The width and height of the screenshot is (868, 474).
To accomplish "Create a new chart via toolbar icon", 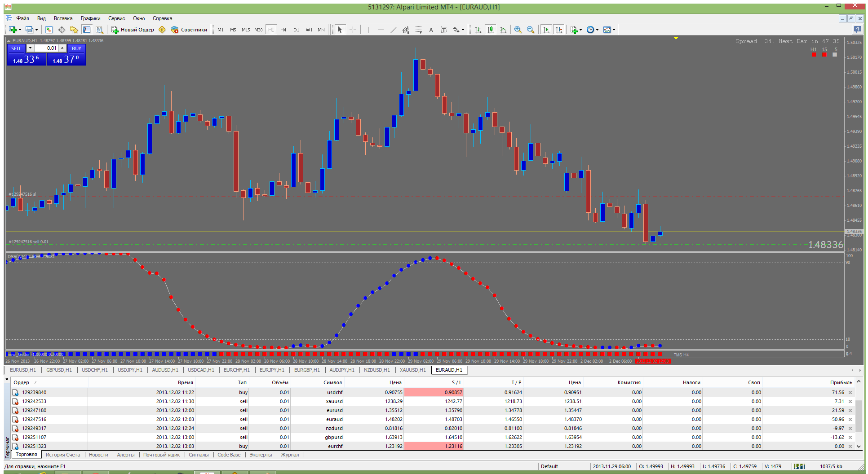I will (x=13, y=30).
